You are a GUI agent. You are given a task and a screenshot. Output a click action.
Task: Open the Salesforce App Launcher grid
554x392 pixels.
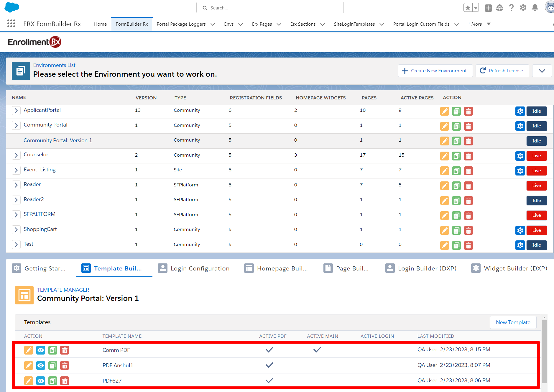pyautogui.click(x=11, y=24)
